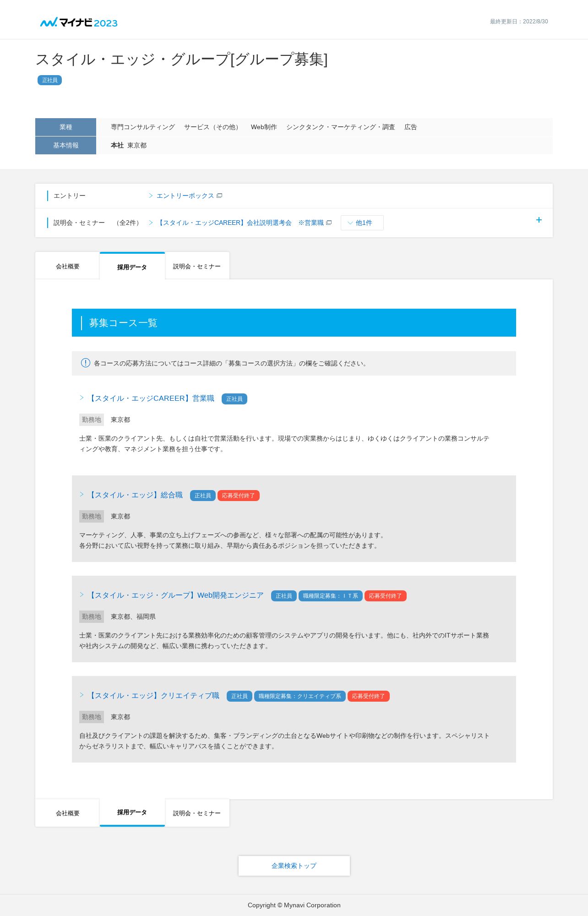The width and height of the screenshot is (588, 916).
Task: Click the シンクタンク・マーケティング・調査 industry text
Action: pos(341,127)
